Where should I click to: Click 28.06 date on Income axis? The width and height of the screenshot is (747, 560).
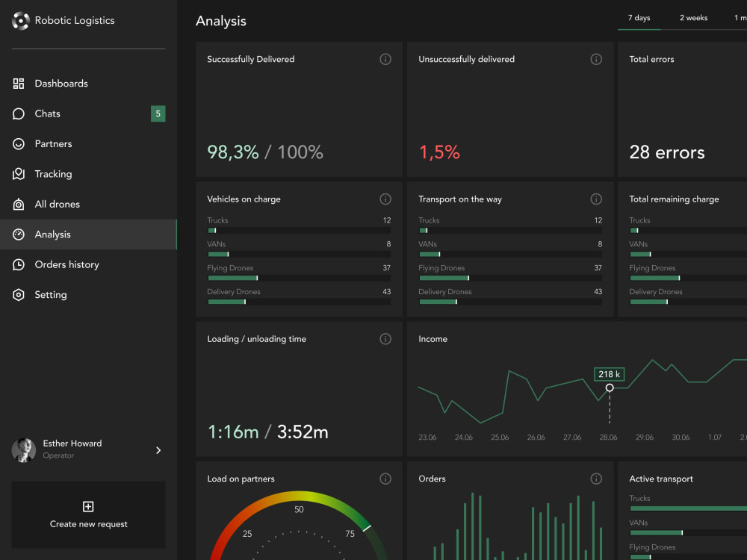coord(608,437)
